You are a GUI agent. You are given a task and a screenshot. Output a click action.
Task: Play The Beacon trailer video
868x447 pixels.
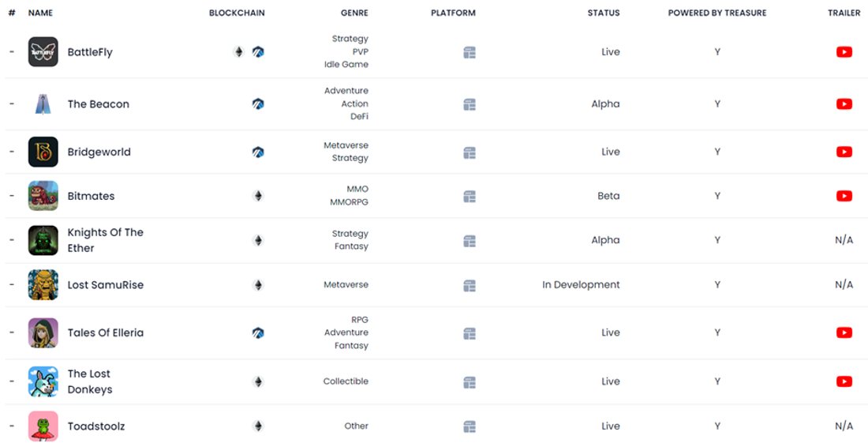pyautogui.click(x=844, y=104)
